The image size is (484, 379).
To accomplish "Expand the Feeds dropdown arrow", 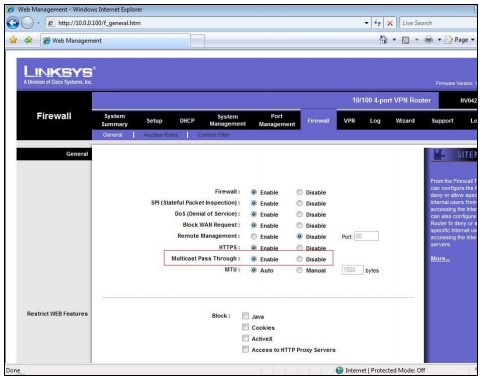I will pos(416,40).
